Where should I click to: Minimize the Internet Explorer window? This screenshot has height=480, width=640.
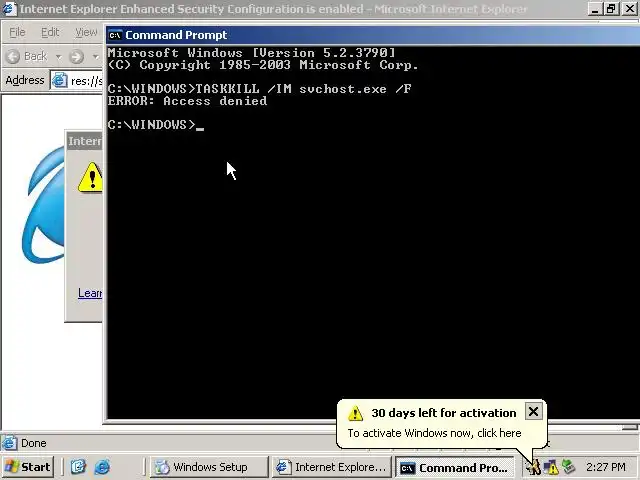(x=595, y=9)
